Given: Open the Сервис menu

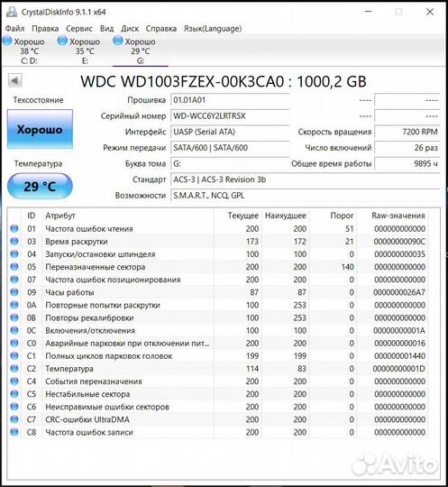Looking at the screenshot, I should coord(79,29).
